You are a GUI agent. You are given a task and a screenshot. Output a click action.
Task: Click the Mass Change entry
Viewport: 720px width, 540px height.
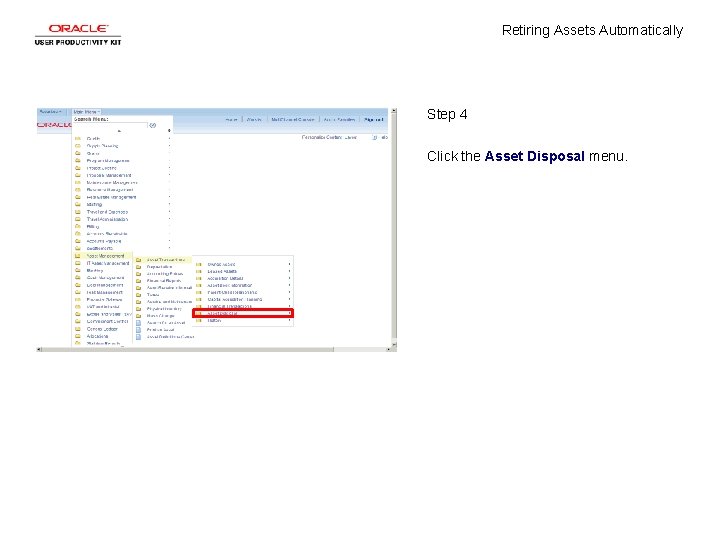pos(160,316)
